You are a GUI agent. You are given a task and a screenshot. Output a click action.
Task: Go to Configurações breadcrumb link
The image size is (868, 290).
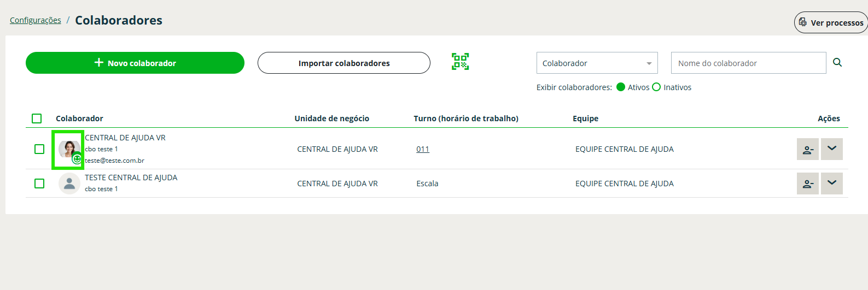coord(36,20)
